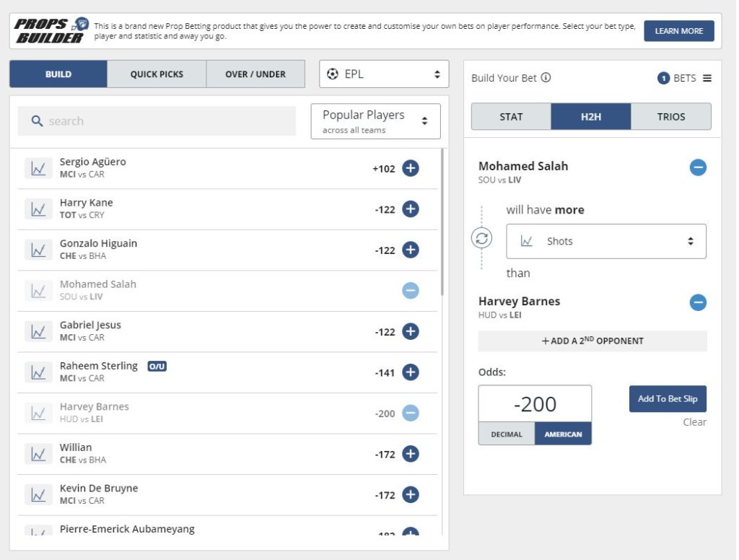The height and width of the screenshot is (560, 739).
Task: Add Kevin De Bruyne with the plus icon
Action: [410, 494]
